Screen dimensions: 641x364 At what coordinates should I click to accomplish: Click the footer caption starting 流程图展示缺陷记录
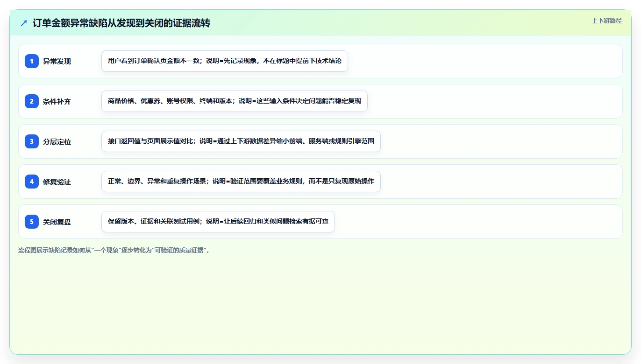(114, 250)
